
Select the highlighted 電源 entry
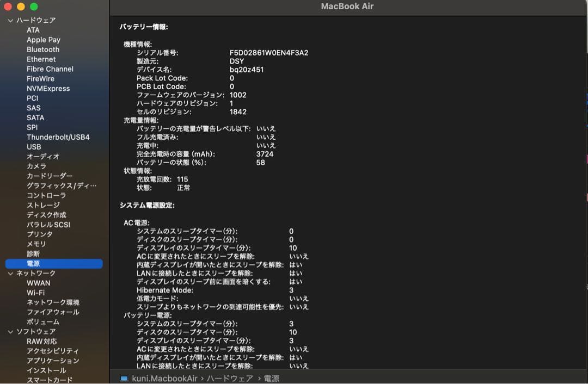pyautogui.click(x=54, y=264)
